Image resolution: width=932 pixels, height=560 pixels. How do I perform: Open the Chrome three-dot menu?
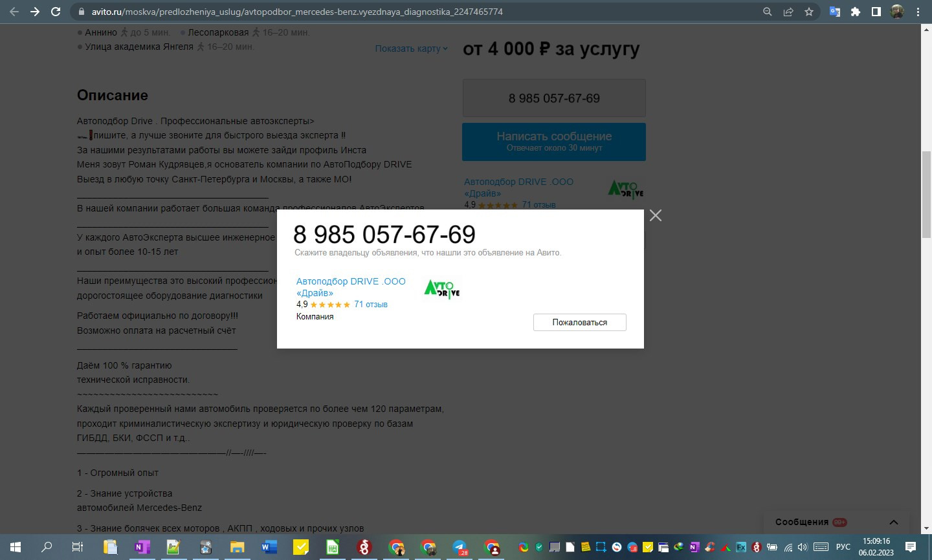pyautogui.click(x=918, y=12)
